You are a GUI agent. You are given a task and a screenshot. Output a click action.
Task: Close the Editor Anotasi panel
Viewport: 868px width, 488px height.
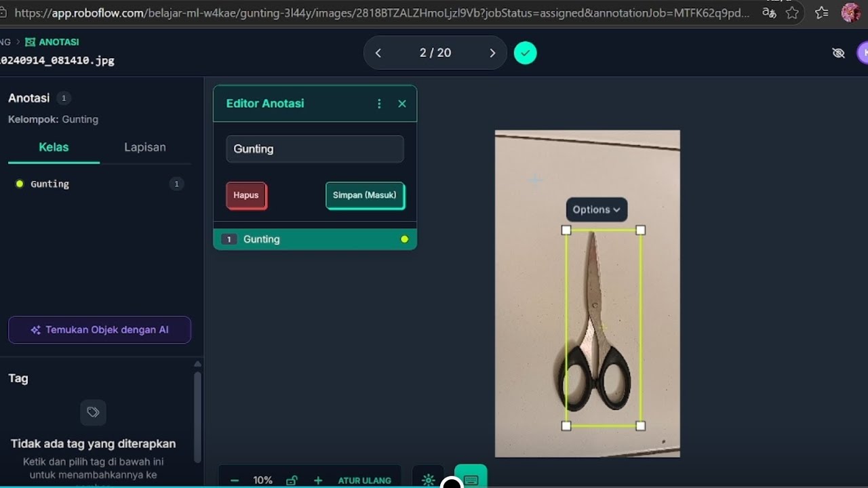402,104
